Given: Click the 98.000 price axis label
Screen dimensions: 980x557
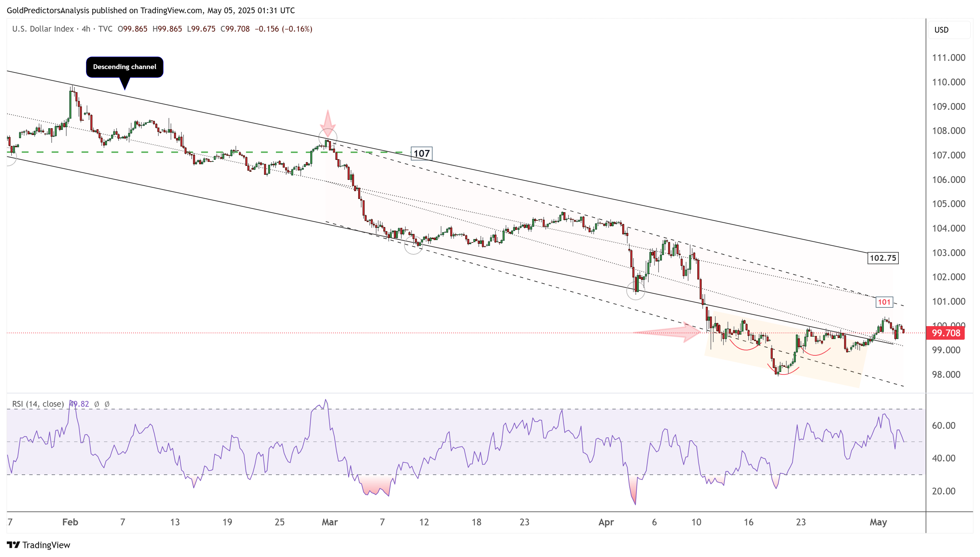Looking at the screenshot, I should pos(946,374).
